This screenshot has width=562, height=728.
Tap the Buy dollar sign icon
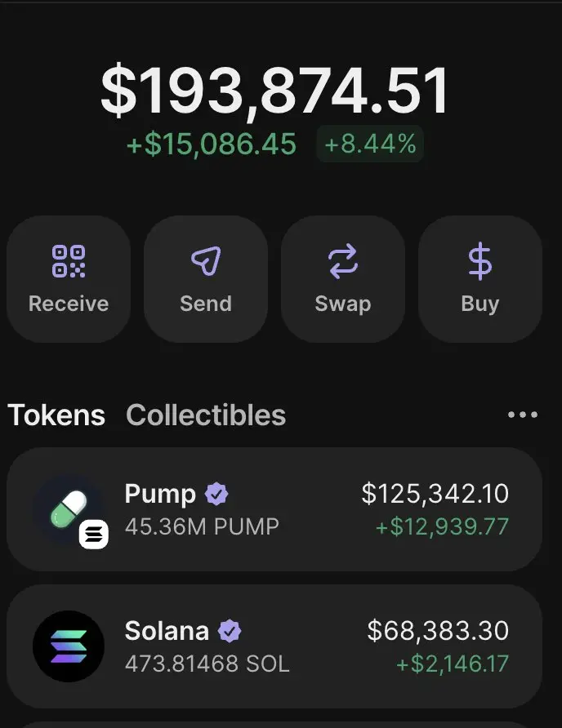[479, 261]
